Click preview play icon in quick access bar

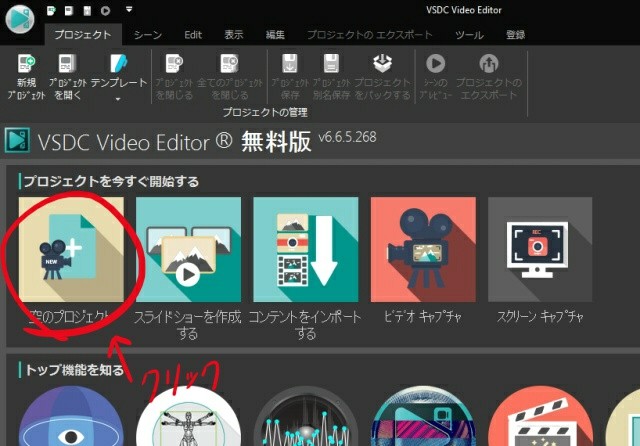point(106,11)
